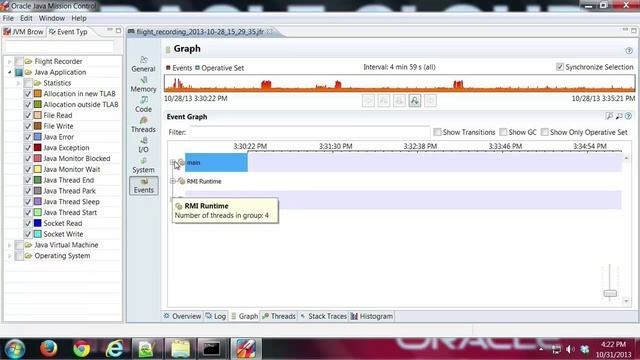Click the highlighted select-all range button
The width and height of the screenshot is (640, 360).
tap(415, 100)
